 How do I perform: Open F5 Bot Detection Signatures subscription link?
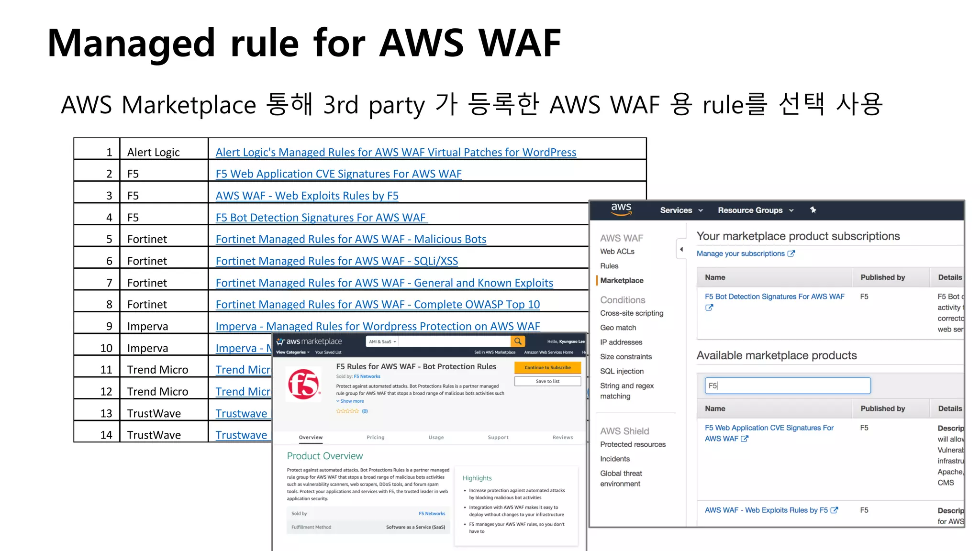[774, 297]
